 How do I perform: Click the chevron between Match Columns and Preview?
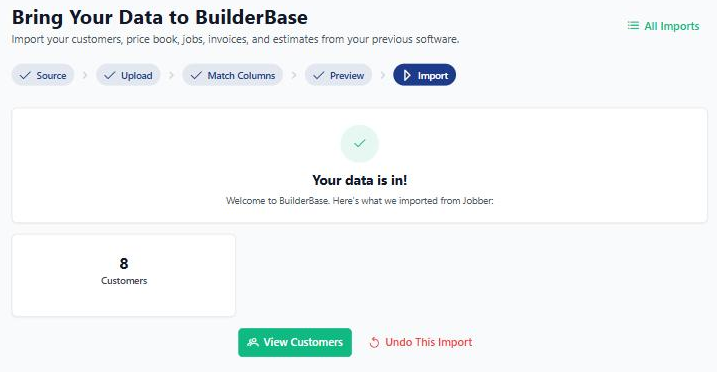coord(294,75)
